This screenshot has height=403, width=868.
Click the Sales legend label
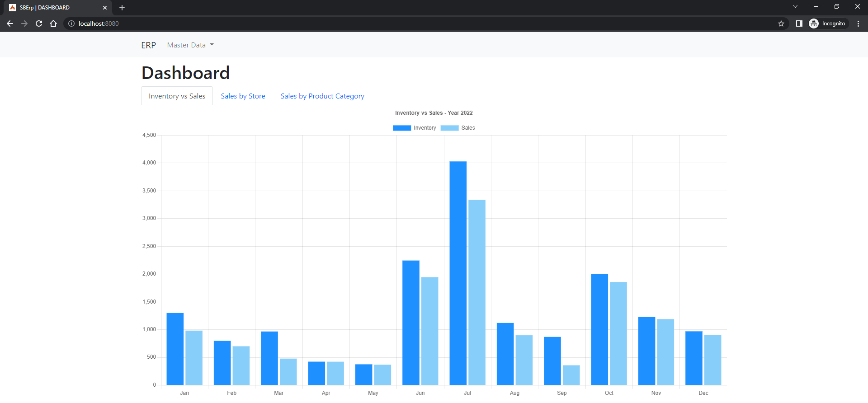click(468, 128)
